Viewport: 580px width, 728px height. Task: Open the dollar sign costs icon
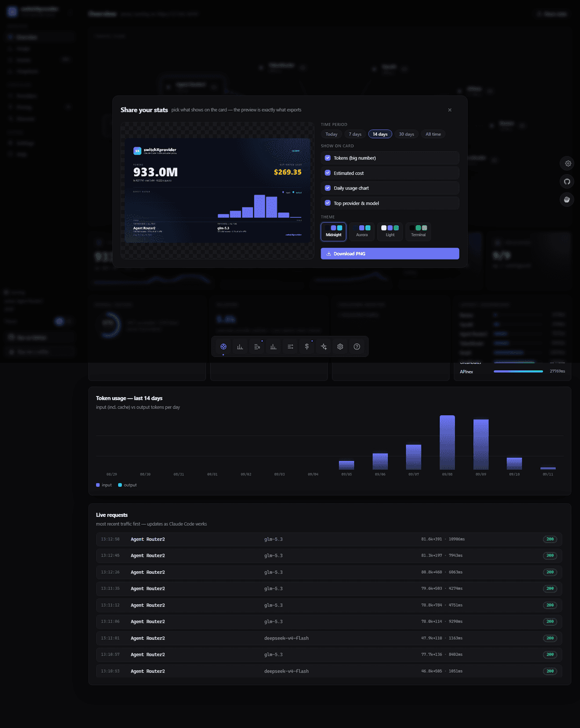(307, 347)
